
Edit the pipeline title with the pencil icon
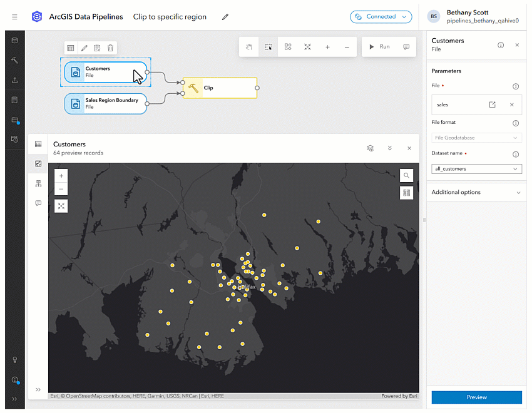(225, 17)
